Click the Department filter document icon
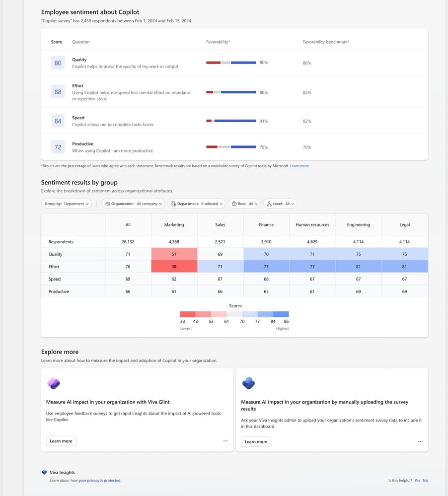The height and width of the screenshot is (496, 448). click(x=174, y=204)
